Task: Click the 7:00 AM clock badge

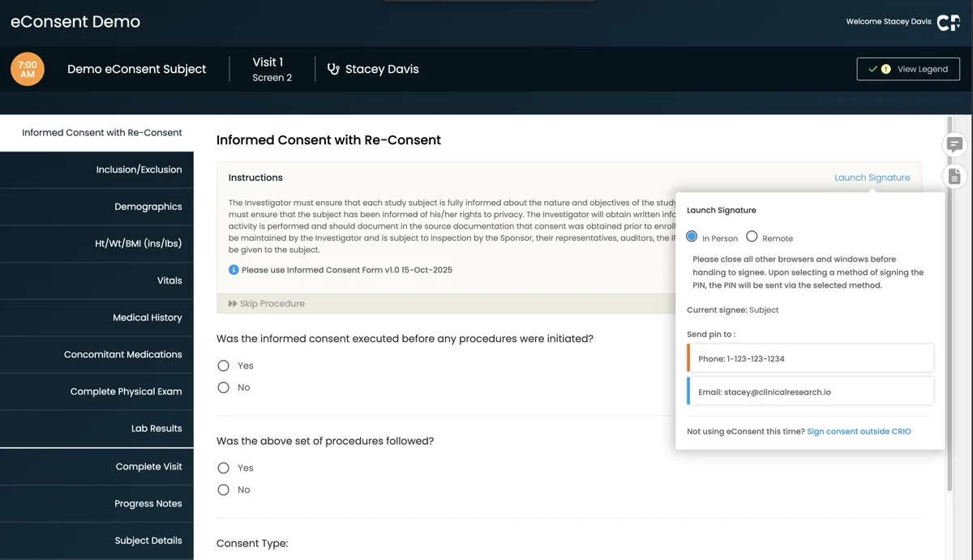Action: [27, 69]
